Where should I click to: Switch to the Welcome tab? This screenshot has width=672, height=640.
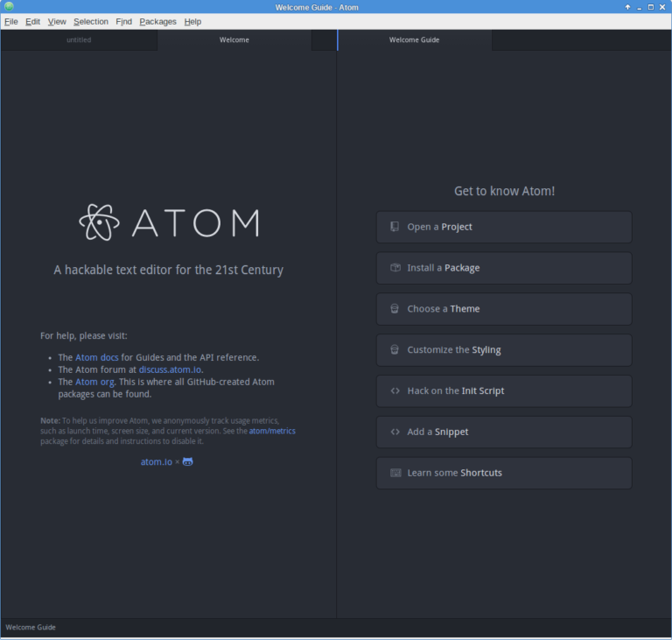(x=234, y=40)
